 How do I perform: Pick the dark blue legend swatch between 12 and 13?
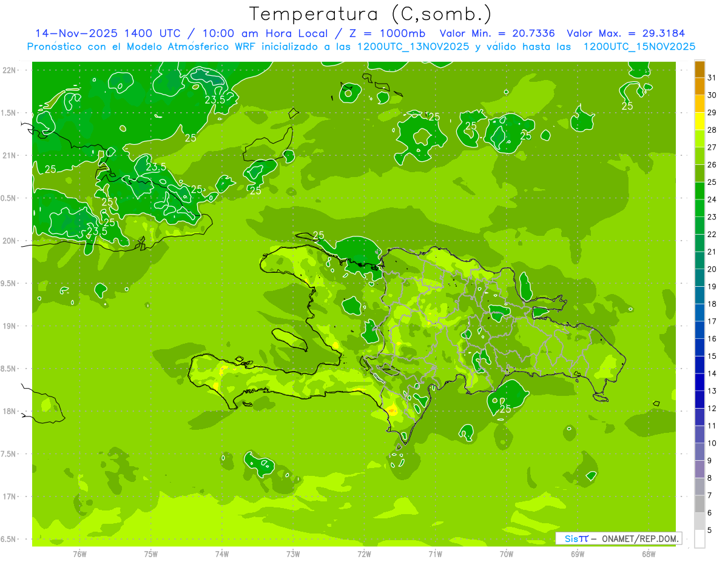click(699, 400)
